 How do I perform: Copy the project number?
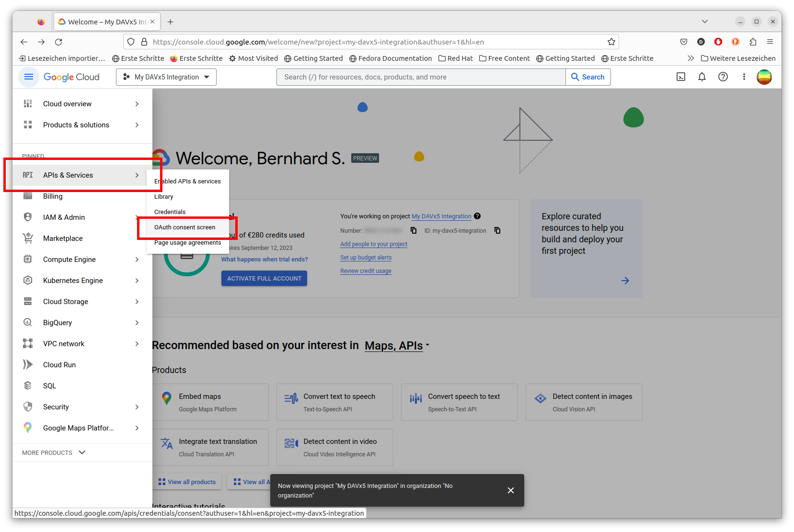[414, 230]
